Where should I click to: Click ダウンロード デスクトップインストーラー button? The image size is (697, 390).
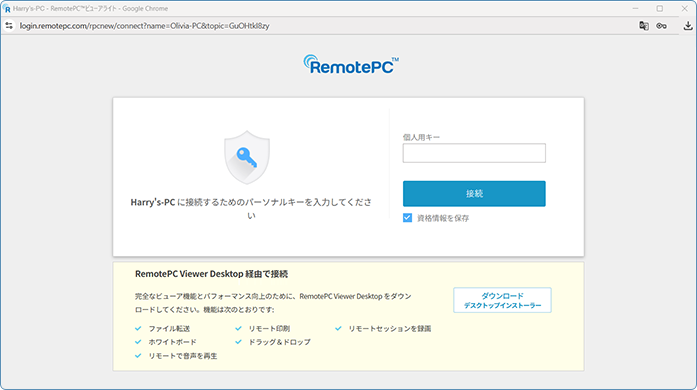pyautogui.click(x=502, y=300)
